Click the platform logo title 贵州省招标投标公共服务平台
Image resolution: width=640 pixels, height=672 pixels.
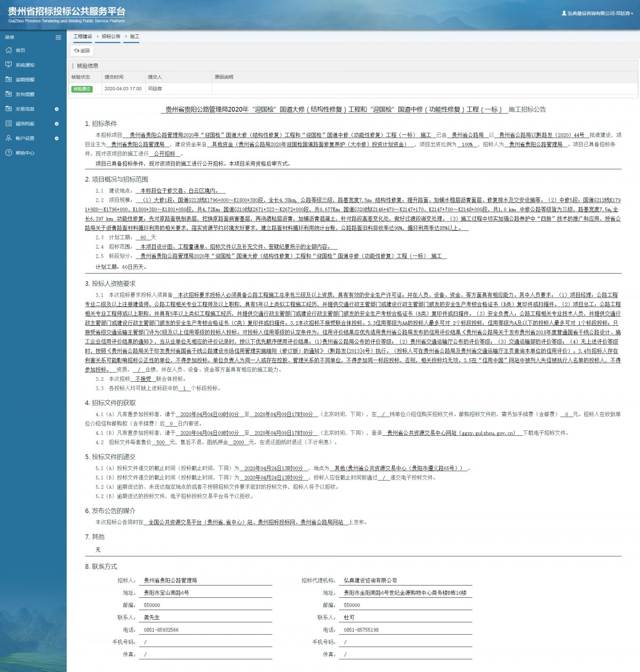coord(67,12)
